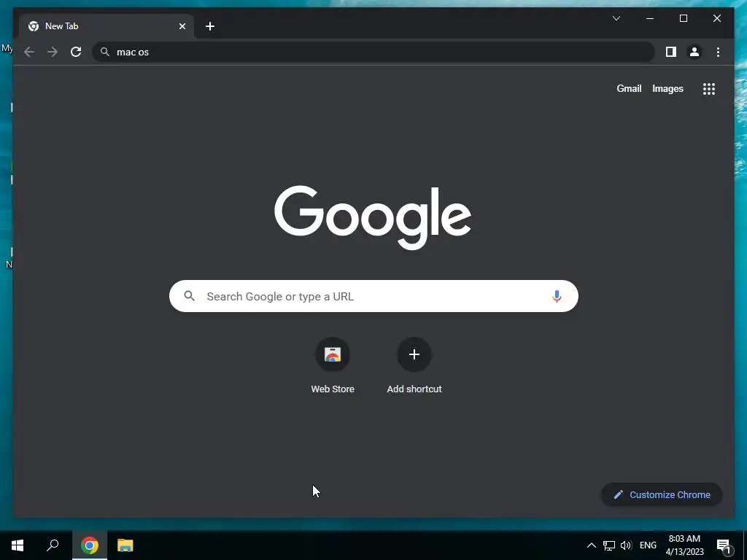
Task: Open the volume control
Action: (626, 545)
